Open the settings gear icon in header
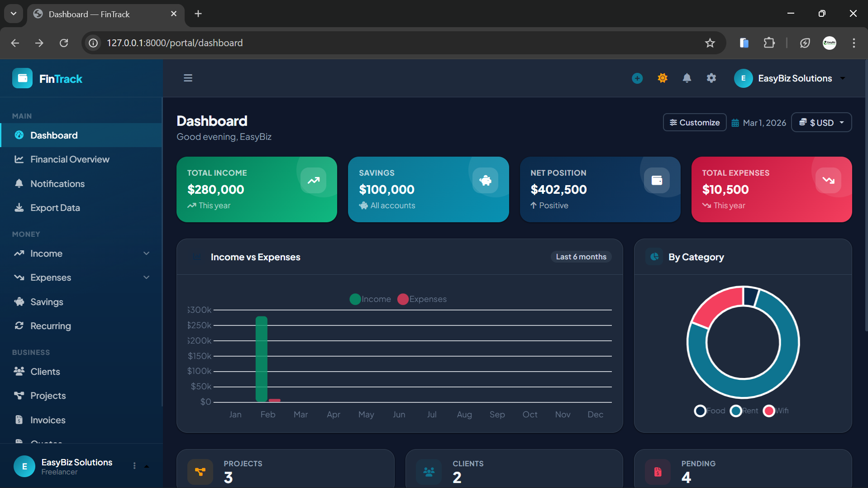This screenshot has height=488, width=868. (x=711, y=78)
